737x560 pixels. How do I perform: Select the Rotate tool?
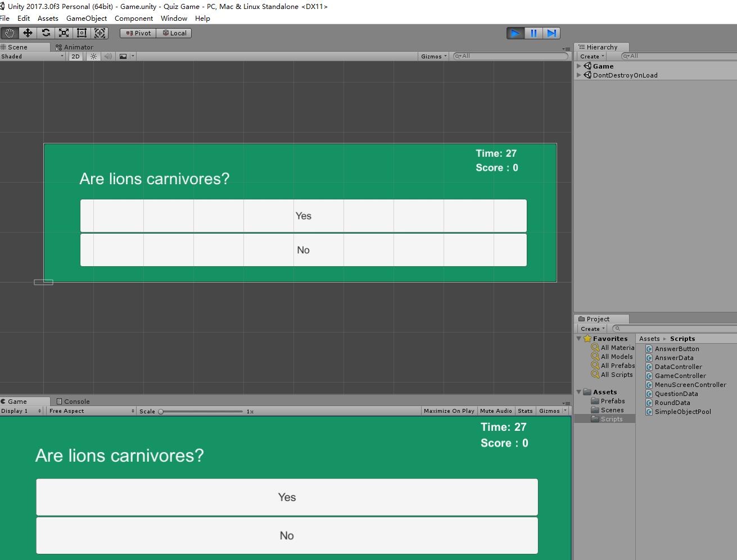click(x=46, y=33)
